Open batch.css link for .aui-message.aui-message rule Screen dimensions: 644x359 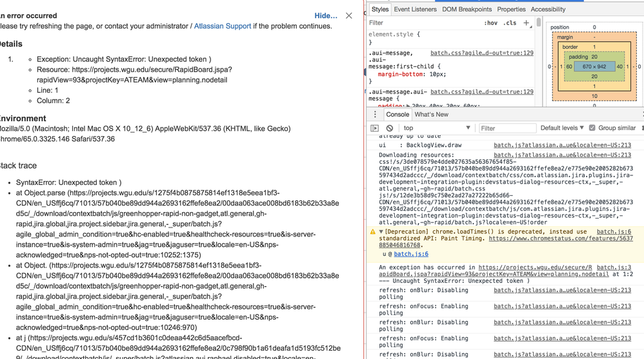click(482, 92)
